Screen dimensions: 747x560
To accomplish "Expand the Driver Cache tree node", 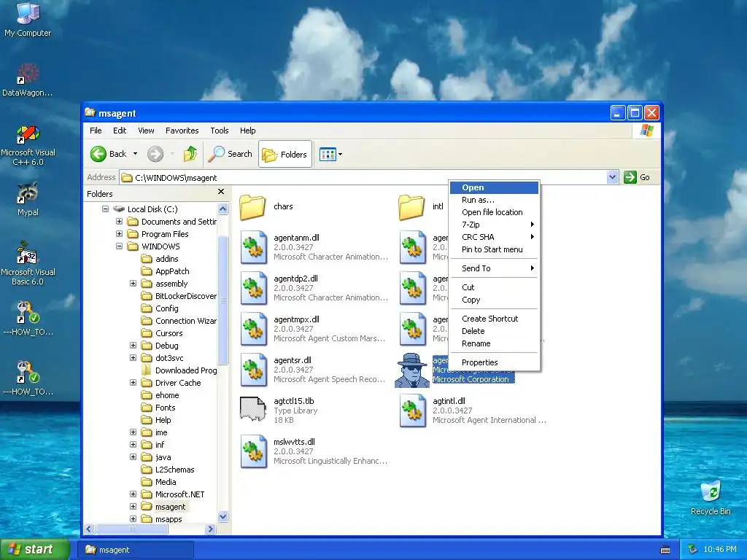I will pos(133,382).
